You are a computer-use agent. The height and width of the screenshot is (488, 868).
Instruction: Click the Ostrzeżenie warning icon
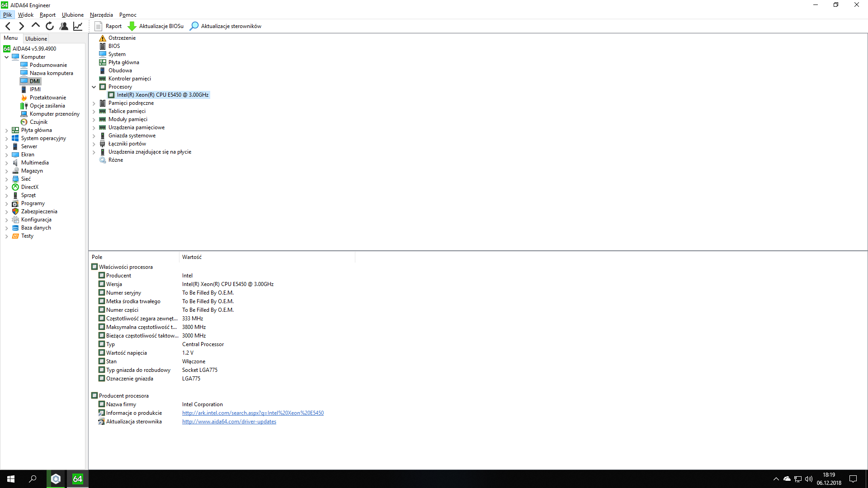point(103,38)
